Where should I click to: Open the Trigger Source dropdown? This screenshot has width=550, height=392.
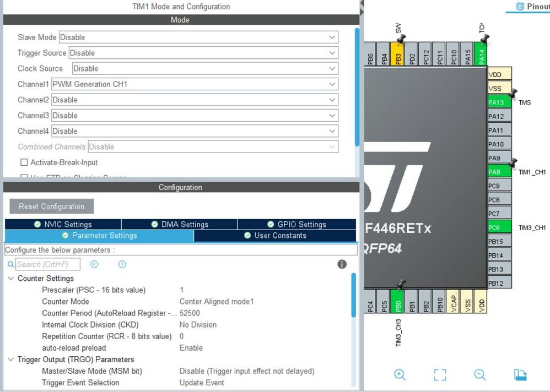(203, 53)
